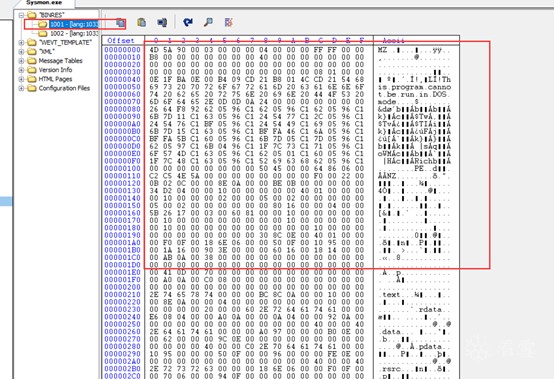Image resolution: width=554 pixels, height=379 pixels.
Task: Select resource 1002 - [lang:1033]
Action: (x=74, y=34)
